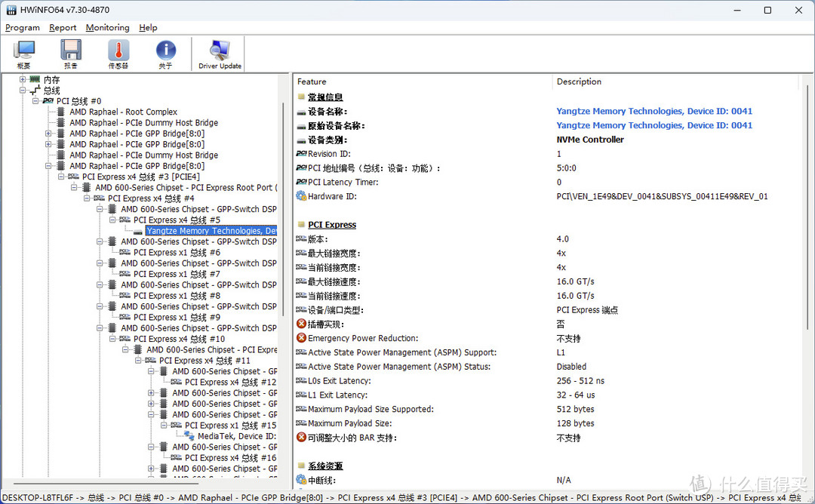Click the NVMe Controller device class value
The height and width of the screenshot is (504, 815).
click(590, 140)
